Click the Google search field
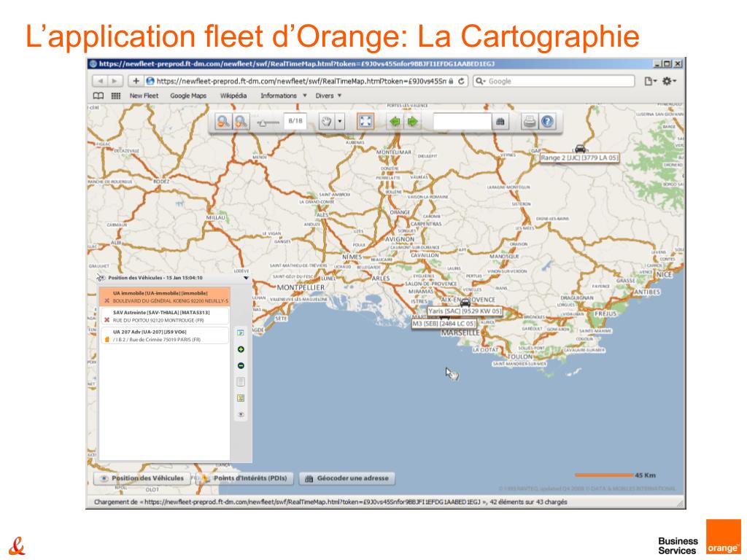 [x=554, y=82]
